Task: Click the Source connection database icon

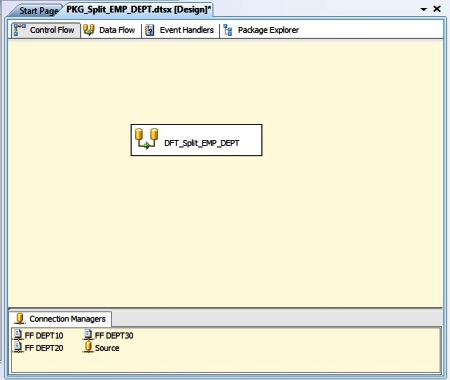Action: click(x=88, y=347)
